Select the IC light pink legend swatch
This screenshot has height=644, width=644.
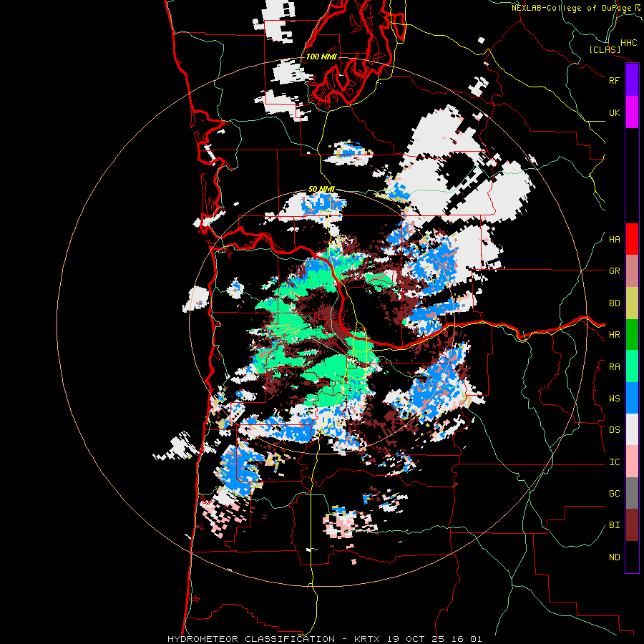[632, 462]
